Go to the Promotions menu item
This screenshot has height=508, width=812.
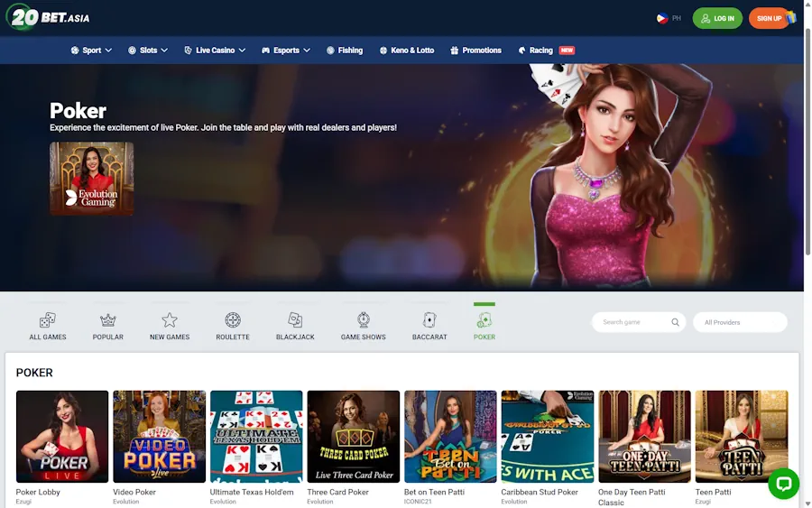coord(475,51)
